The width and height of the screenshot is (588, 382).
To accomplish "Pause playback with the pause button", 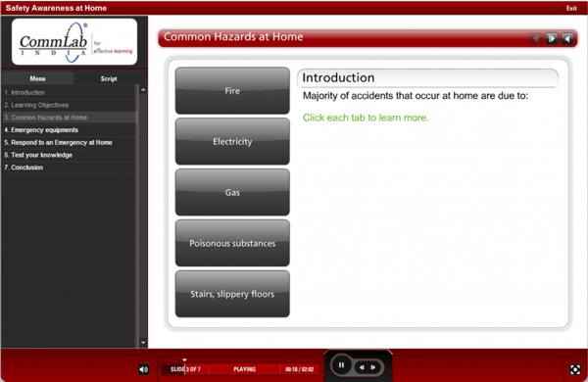I will [341, 364].
